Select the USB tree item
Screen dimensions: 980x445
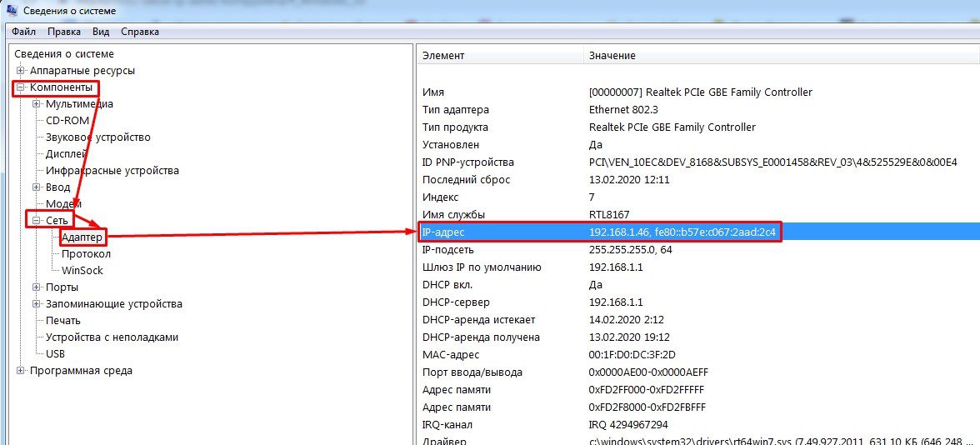56,353
